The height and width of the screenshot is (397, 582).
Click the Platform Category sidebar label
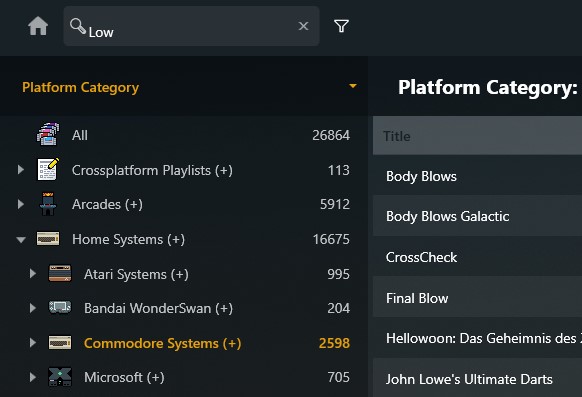click(81, 88)
